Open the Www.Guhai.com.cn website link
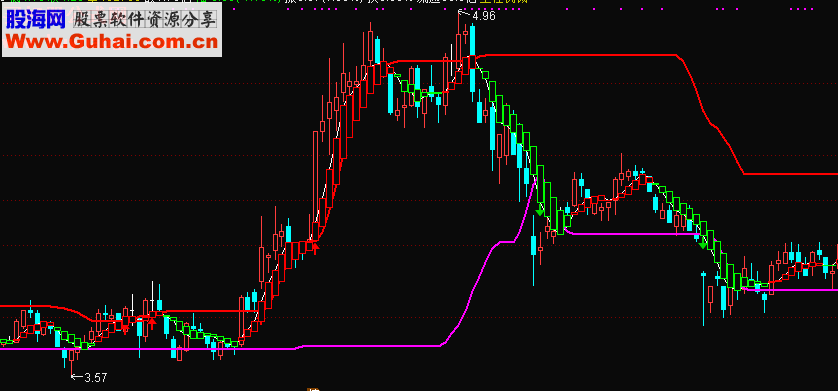The height and width of the screenshot is (391, 838). point(112,41)
